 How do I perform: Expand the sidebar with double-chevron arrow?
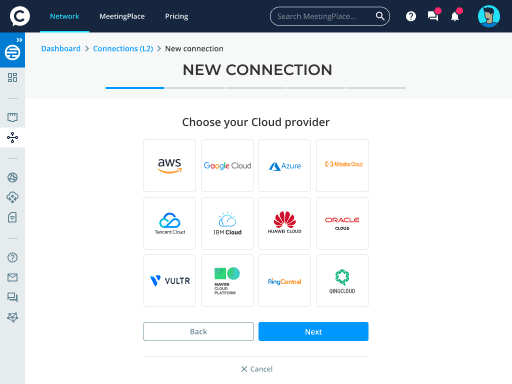19,40
